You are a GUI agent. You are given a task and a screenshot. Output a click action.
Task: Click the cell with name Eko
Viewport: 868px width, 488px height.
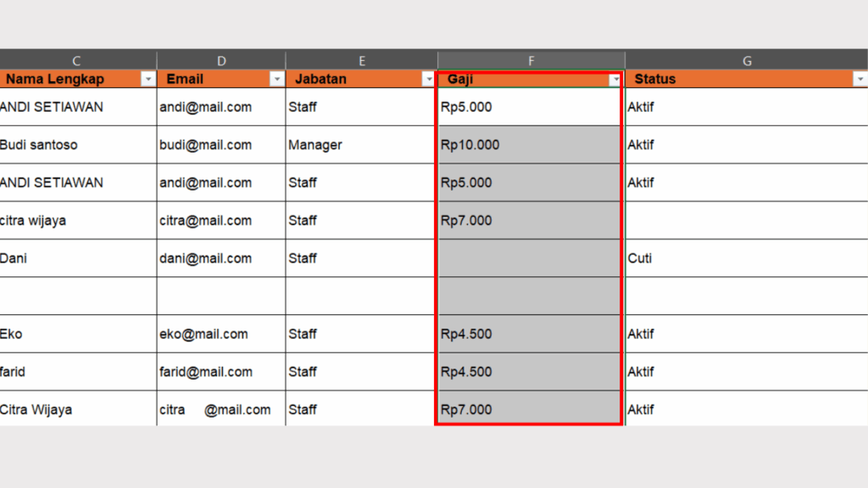(77, 334)
